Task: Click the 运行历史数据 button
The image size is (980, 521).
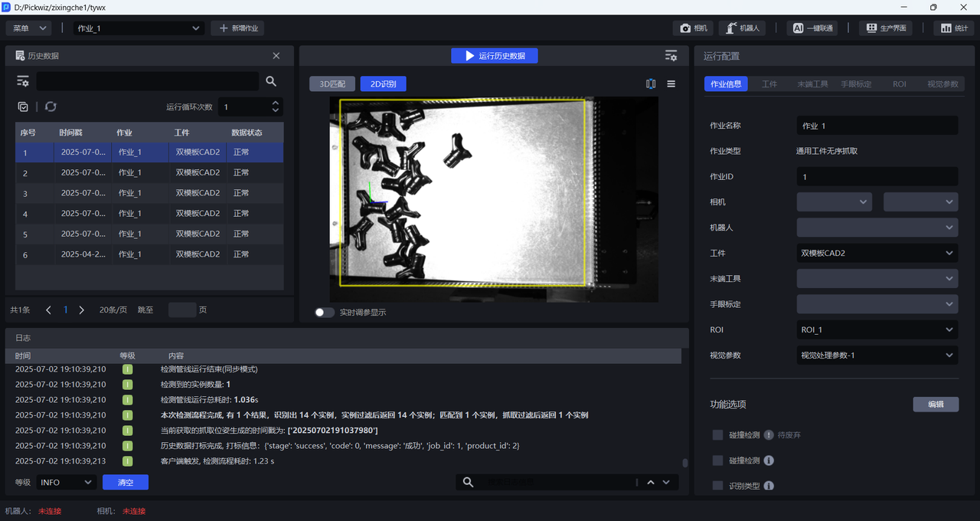Action: coord(495,56)
